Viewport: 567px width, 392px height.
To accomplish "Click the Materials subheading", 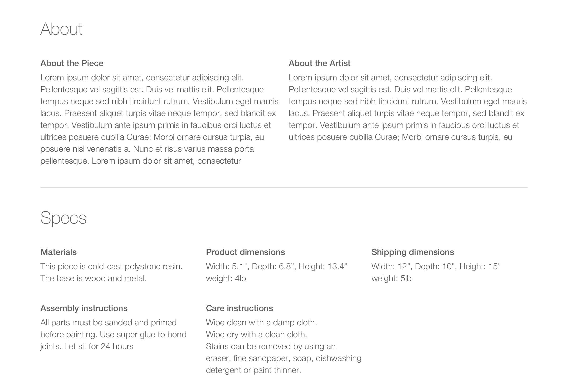I will (59, 252).
